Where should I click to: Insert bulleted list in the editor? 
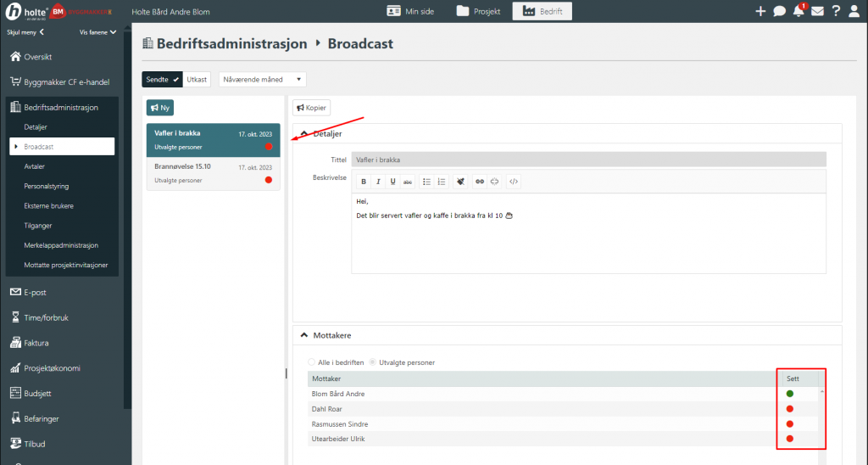pos(426,182)
